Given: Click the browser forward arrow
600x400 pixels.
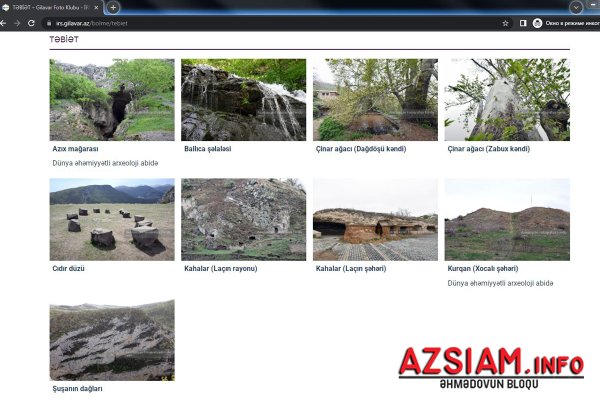Looking at the screenshot, I should pos(17,23).
